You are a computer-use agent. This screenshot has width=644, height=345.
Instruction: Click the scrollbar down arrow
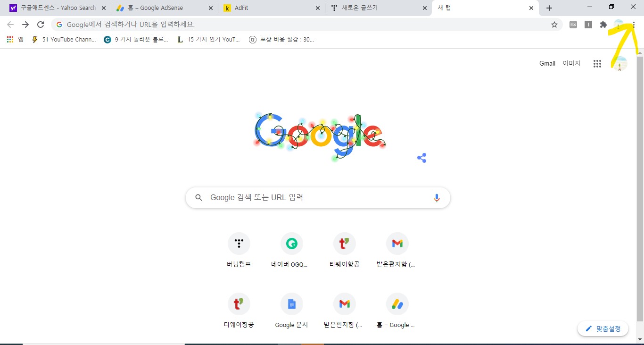coord(640,339)
